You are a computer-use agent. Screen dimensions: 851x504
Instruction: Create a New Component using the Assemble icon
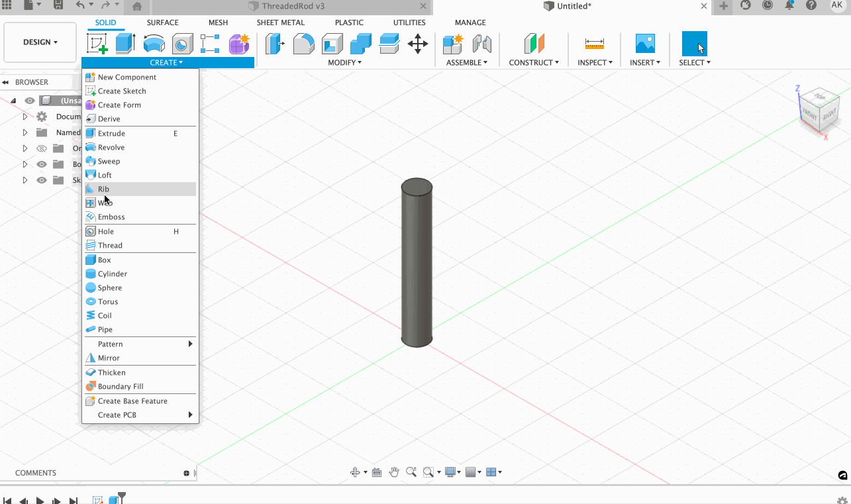(452, 44)
